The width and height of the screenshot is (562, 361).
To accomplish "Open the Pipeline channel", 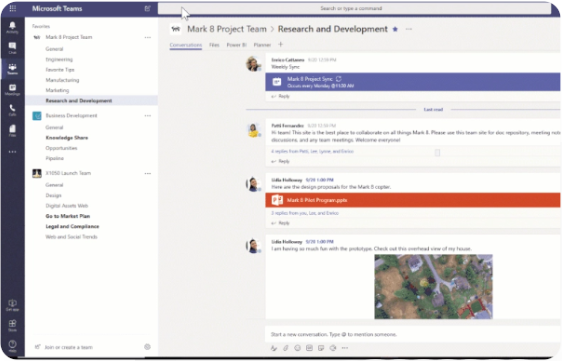I will [x=54, y=158].
